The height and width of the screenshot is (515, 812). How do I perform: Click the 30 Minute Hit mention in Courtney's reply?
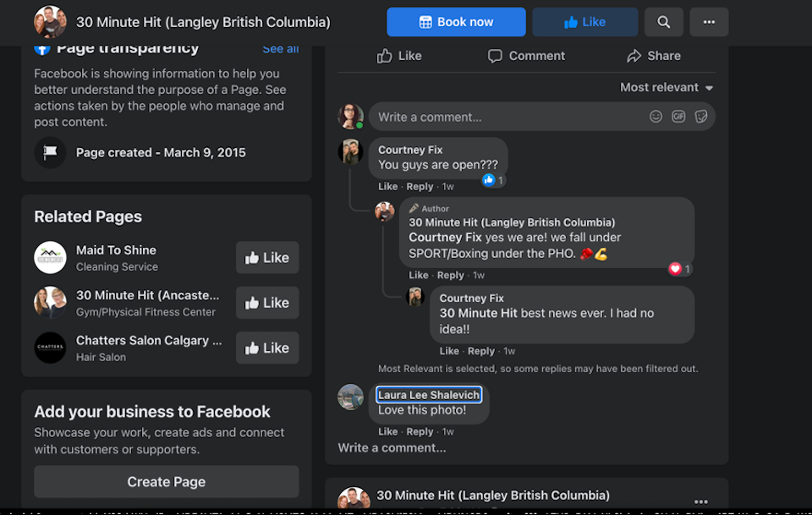479,313
